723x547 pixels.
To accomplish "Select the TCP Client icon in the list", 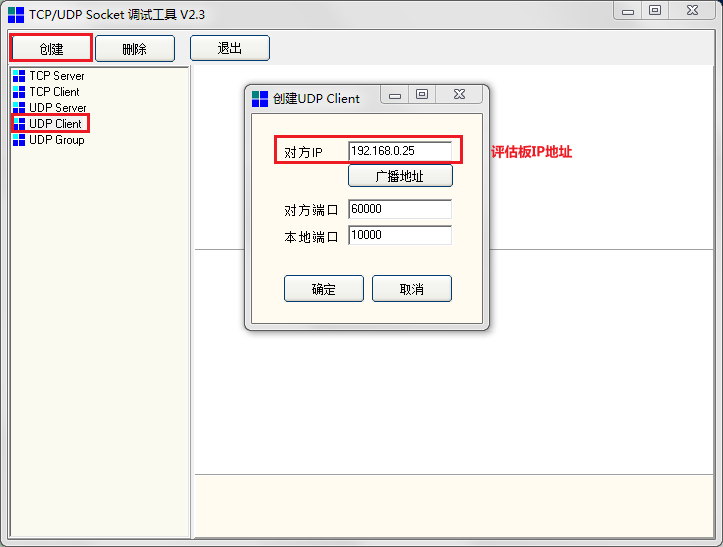I will tap(19, 92).
